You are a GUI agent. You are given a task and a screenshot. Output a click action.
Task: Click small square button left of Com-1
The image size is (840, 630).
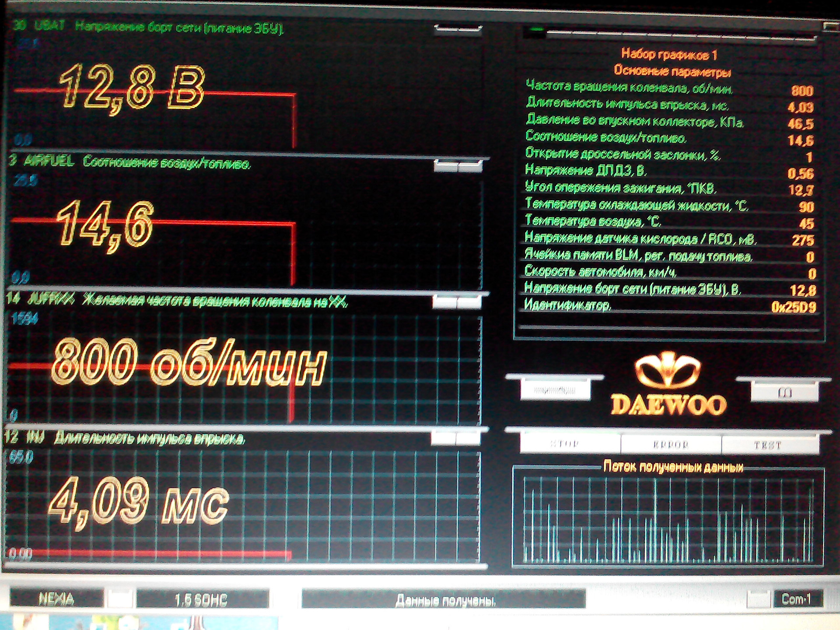click(x=758, y=599)
